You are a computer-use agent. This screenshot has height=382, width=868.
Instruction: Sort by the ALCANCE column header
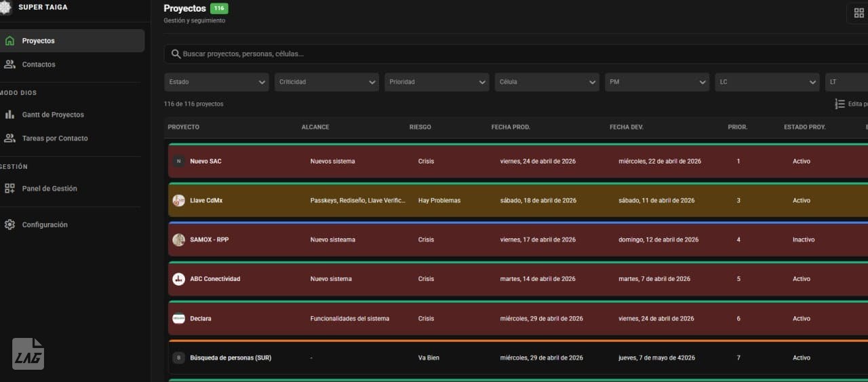[315, 127]
